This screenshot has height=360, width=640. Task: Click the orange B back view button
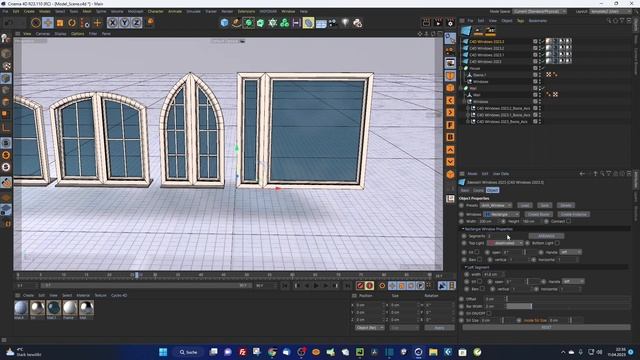(x=450, y=137)
